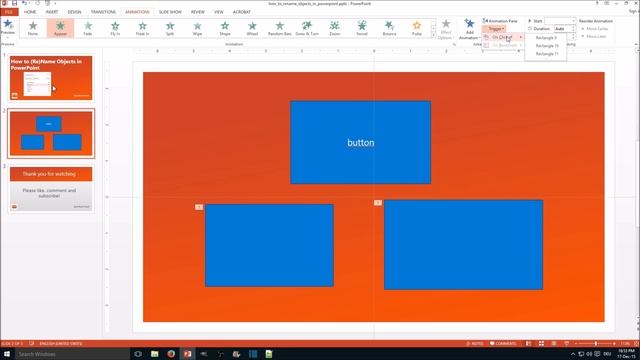Switch to the HOME ribbon tab
The width and height of the screenshot is (640, 360).
[x=30, y=12]
